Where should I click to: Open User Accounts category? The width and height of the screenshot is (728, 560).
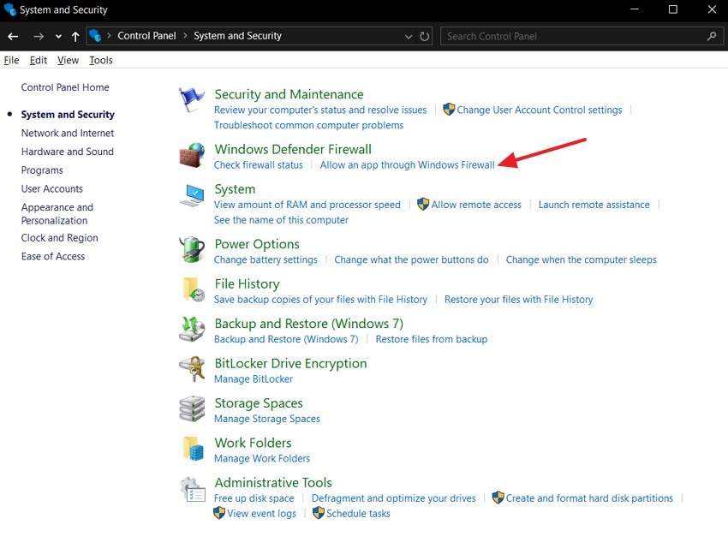[x=52, y=189]
